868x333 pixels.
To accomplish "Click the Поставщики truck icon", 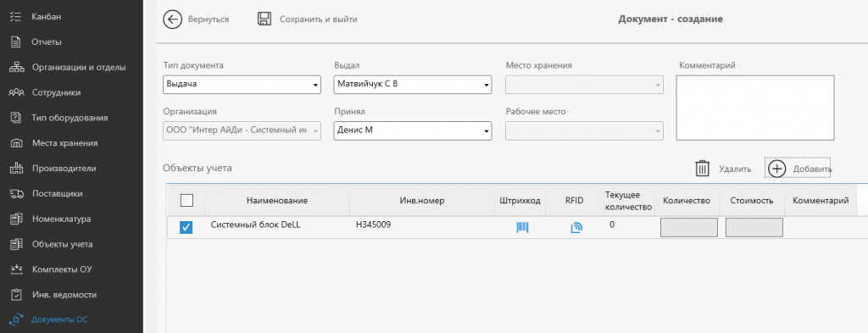I will 16,193.
